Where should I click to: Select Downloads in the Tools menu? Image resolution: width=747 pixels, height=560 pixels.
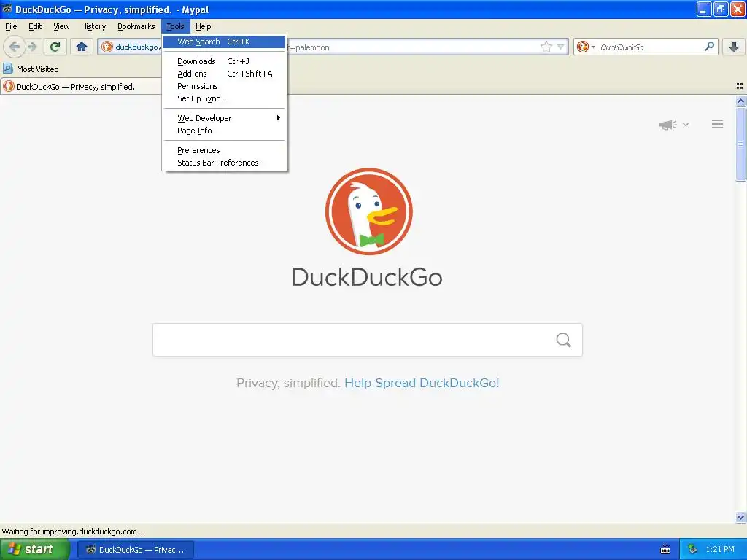(225, 61)
